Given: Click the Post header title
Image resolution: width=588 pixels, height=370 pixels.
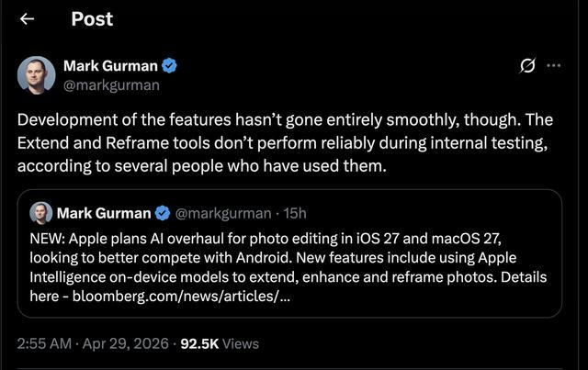Looking at the screenshot, I should [92, 18].
